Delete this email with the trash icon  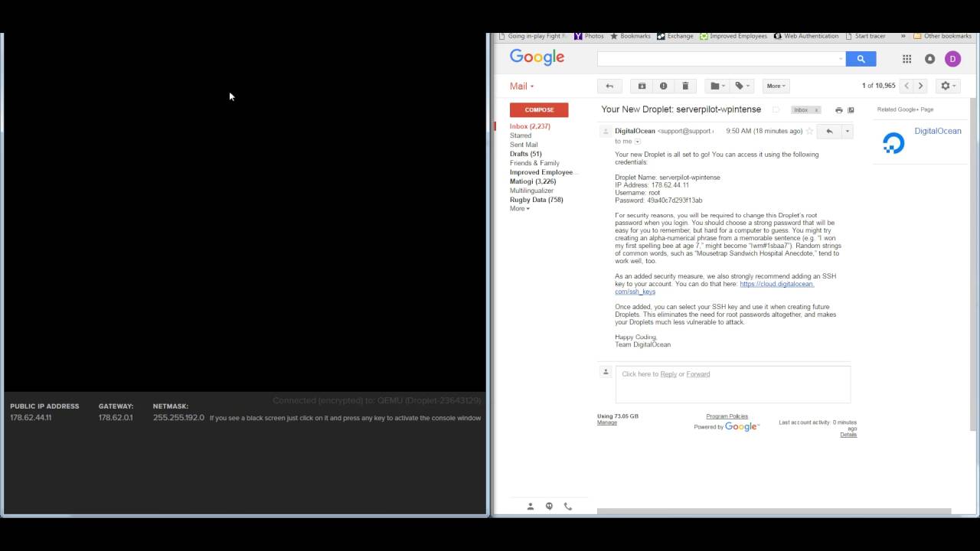click(x=685, y=86)
